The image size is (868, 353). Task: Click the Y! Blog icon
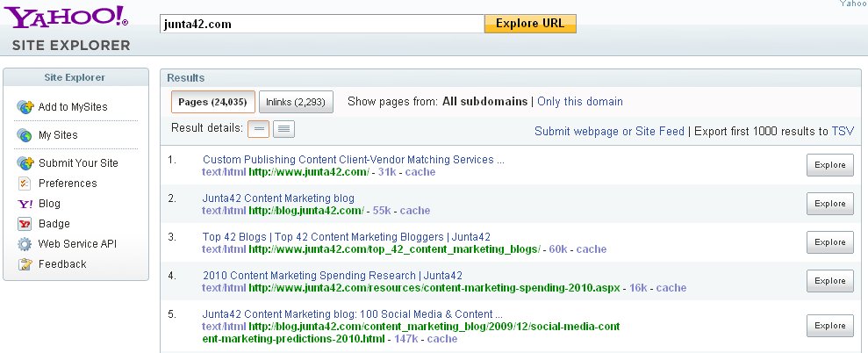click(25, 204)
